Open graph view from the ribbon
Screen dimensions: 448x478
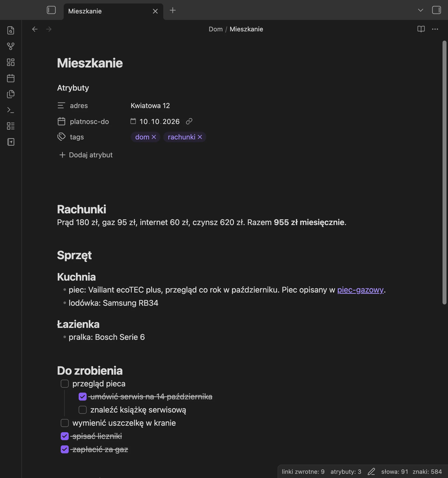(11, 46)
